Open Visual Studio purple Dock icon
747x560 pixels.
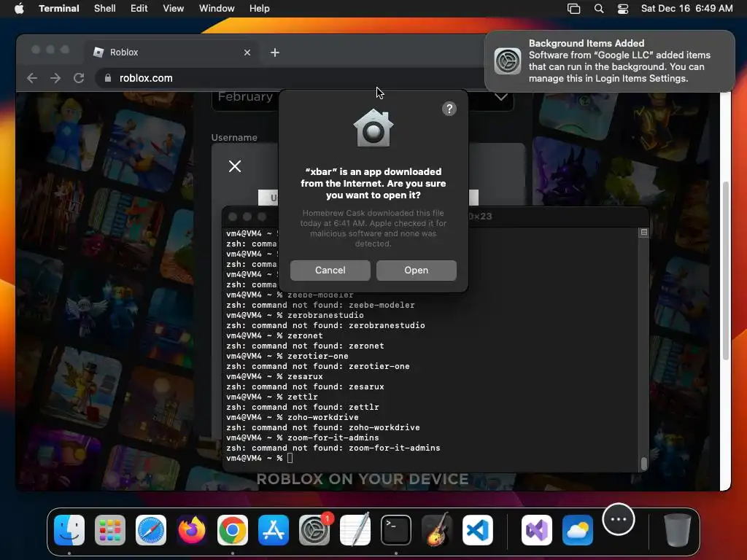coord(537,530)
